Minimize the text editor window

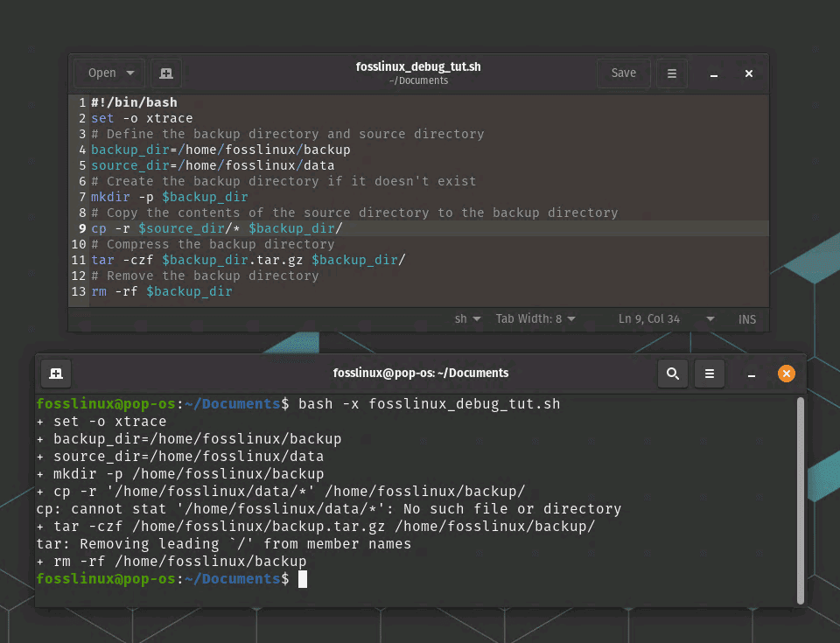(713, 73)
